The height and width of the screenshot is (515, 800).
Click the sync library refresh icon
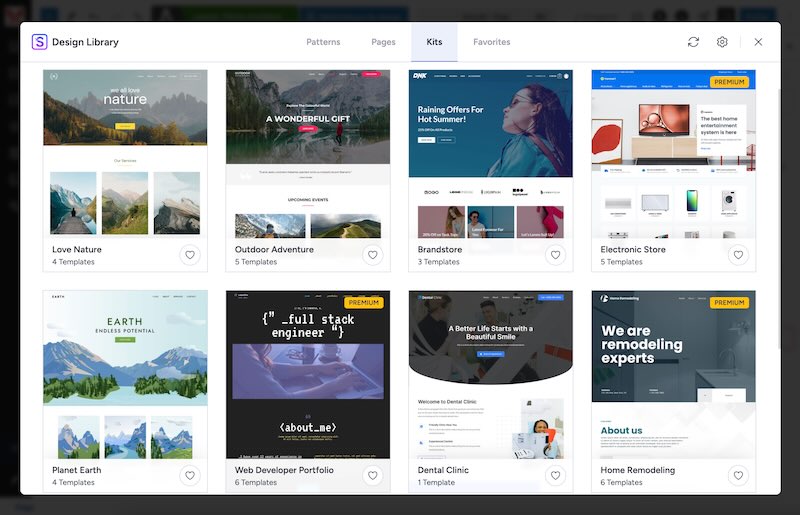point(693,42)
